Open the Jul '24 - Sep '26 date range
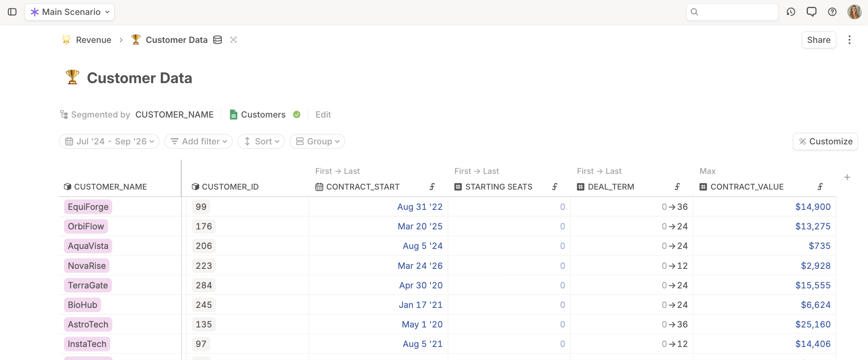 pos(109,141)
